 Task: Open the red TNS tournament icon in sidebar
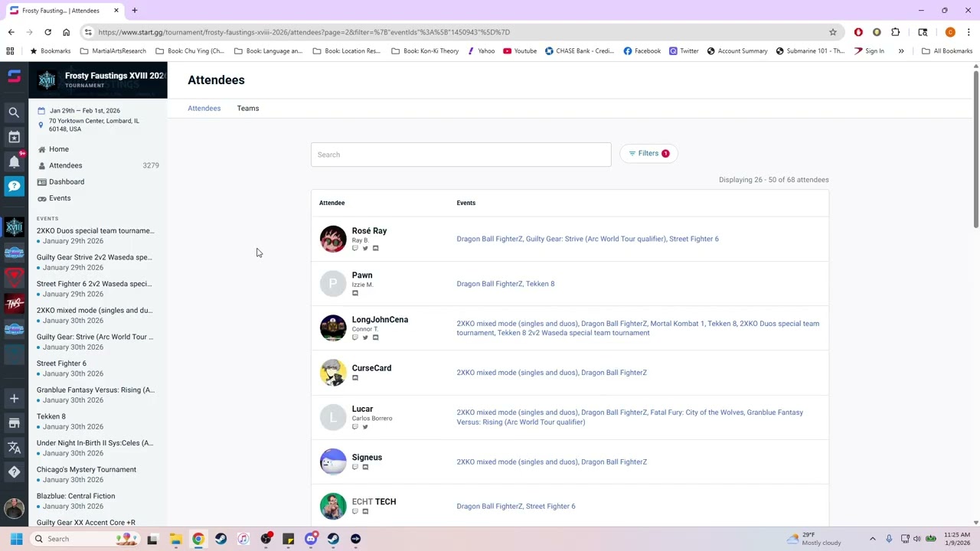tap(14, 304)
